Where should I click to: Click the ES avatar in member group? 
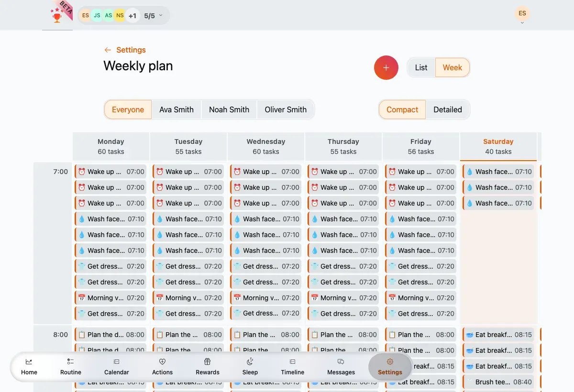(86, 15)
